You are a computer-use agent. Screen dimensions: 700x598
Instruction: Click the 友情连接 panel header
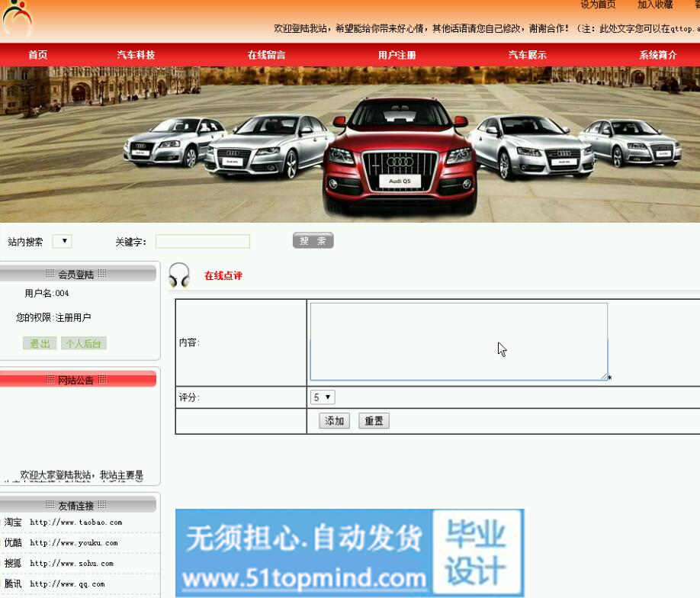tap(77, 505)
